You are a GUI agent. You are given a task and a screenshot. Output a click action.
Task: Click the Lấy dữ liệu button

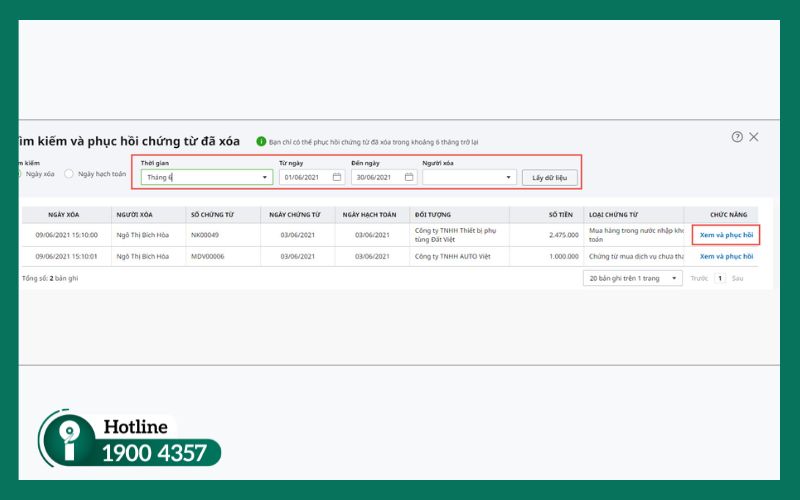(549, 177)
